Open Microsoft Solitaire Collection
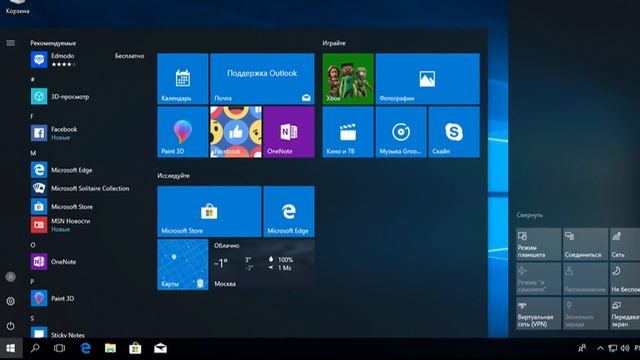Viewport: 640px width, 360px height. point(87,188)
